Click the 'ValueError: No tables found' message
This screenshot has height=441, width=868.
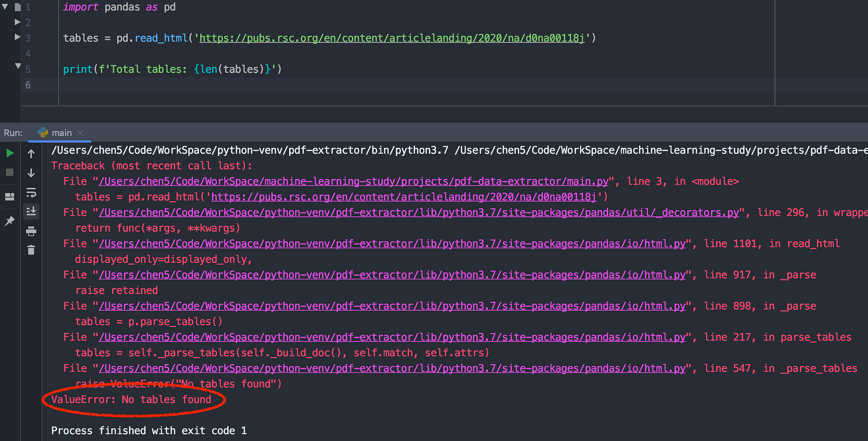(131, 400)
